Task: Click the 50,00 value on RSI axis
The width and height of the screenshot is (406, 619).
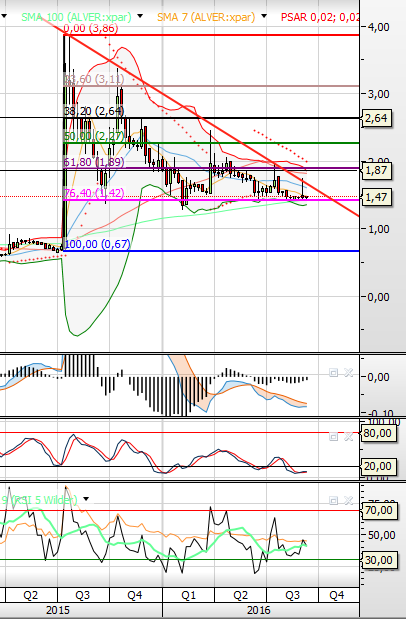Action: [381, 535]
